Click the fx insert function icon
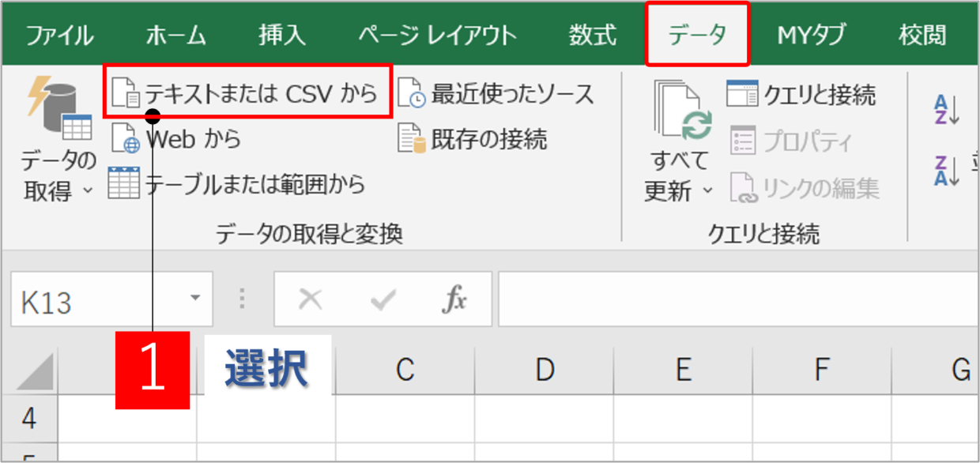The image size is (980, 463). (x=454, y=299)
